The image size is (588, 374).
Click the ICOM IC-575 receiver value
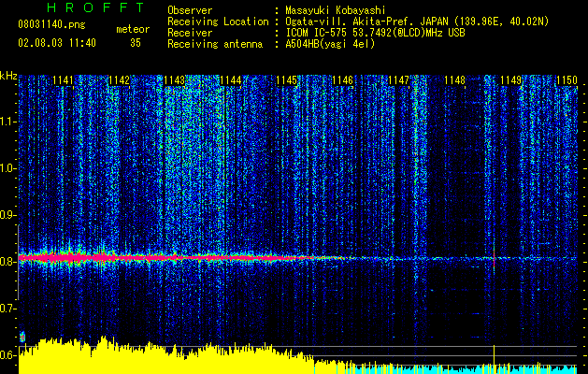point(375,33)
